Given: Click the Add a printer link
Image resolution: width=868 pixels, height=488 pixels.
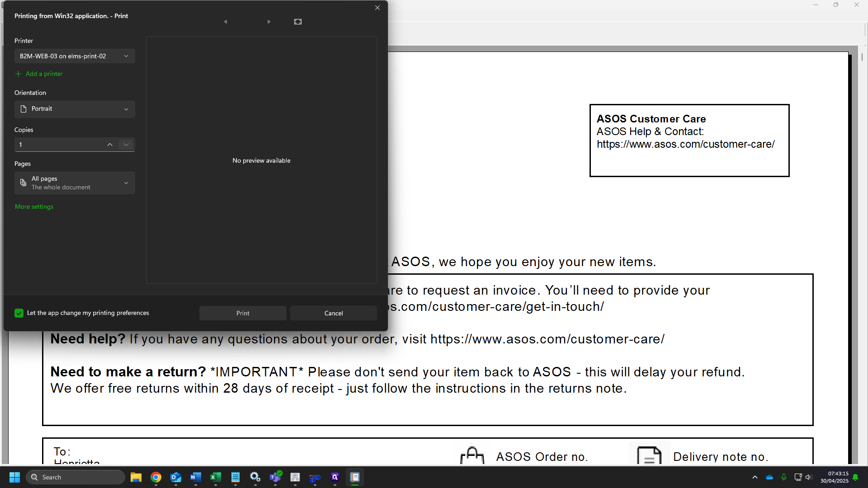Looking at the screenshot, I should pyautogui.click(x=39, y=74).
